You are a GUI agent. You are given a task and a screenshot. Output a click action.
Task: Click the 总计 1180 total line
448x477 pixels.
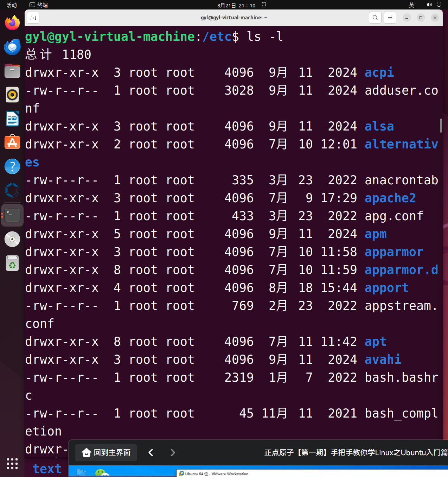point(58,55)
